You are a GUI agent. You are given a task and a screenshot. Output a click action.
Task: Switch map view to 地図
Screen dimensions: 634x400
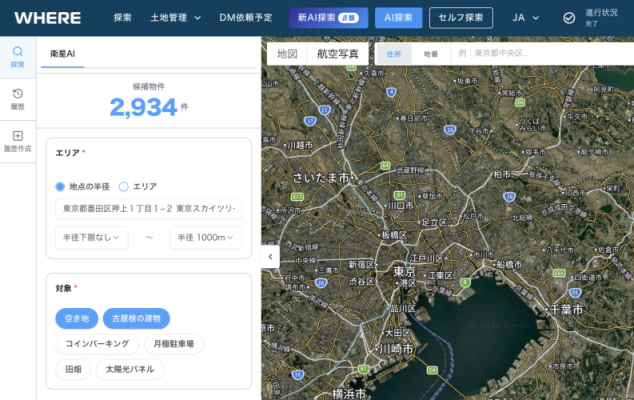287,54
